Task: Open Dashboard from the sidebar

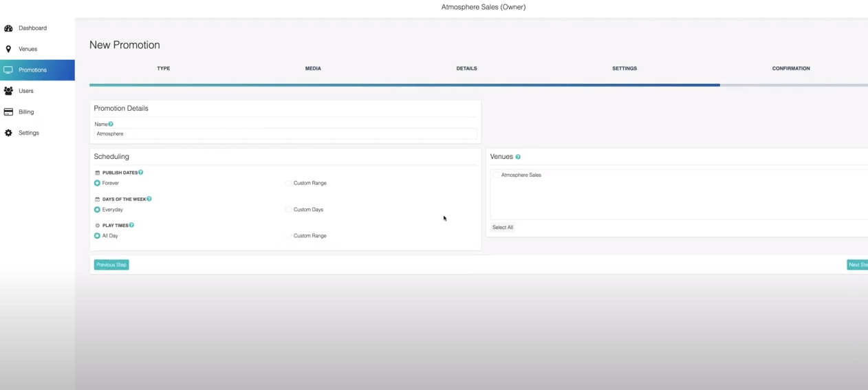Action: click(x=37, y=28)
